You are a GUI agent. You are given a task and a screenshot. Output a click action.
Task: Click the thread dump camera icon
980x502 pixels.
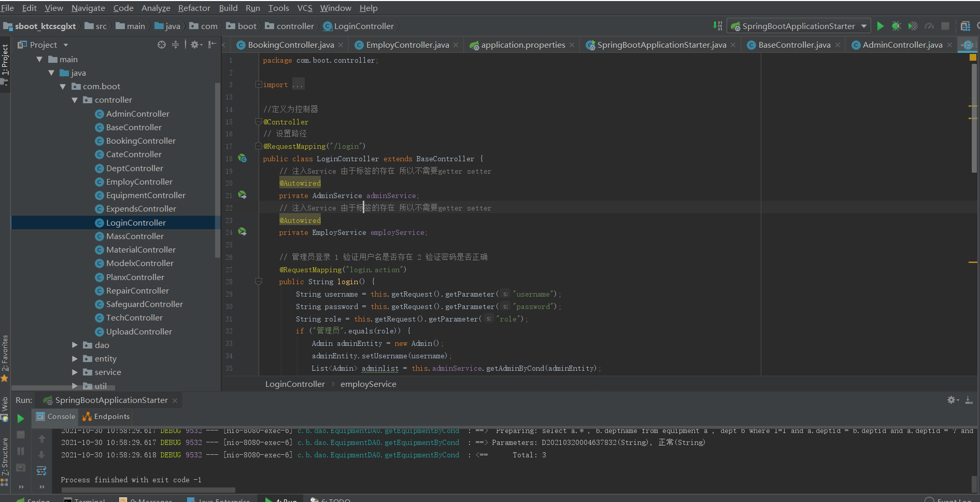click(x=21, y=467)
